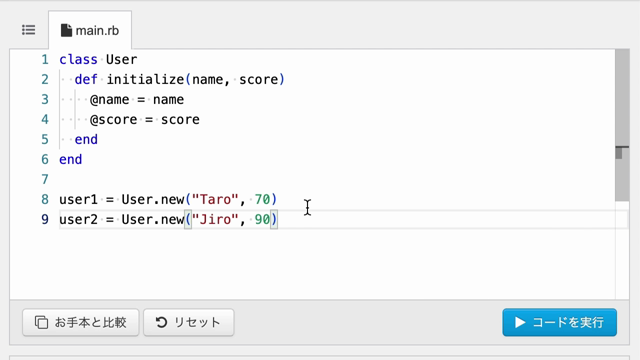Click the number 70 on line 8
The image size is (640, 360).
[262, 199]
